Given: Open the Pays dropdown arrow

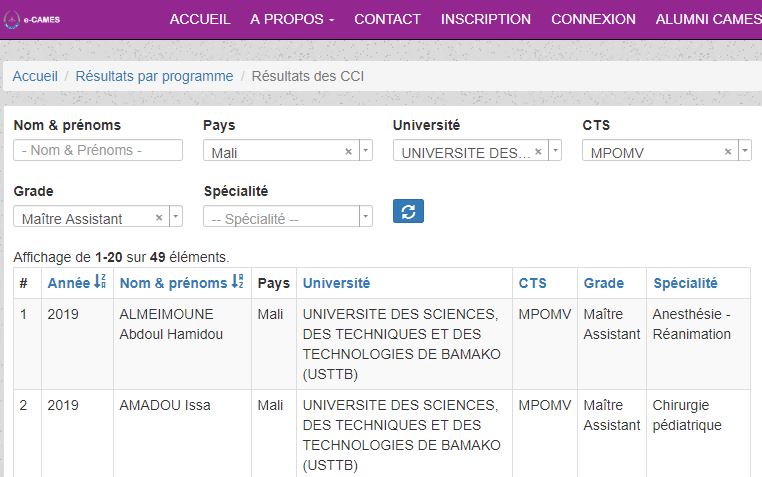Looking at the screenshot, I should click(365, 152).
